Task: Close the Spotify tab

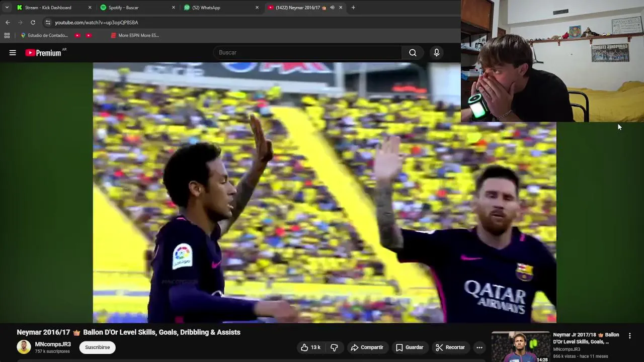Action: 174,8
